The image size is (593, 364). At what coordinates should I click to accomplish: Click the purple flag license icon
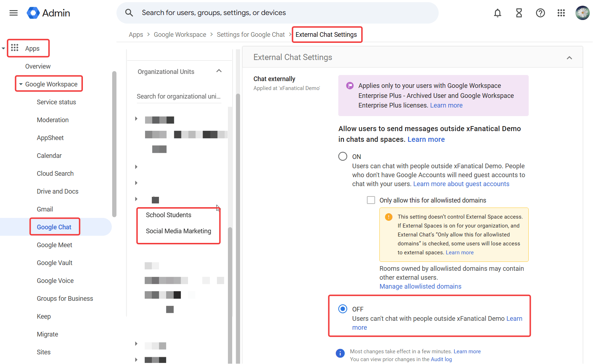(350, 85)
